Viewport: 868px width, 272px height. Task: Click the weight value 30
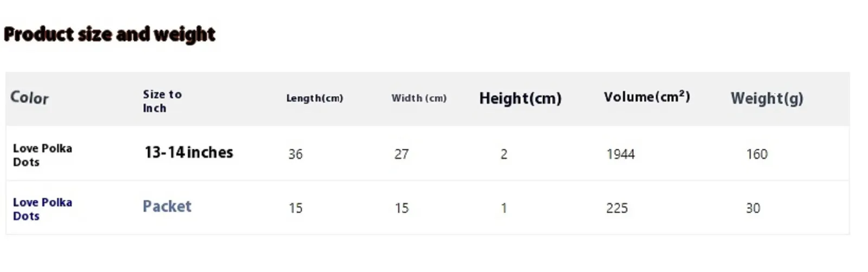(753, 208)
